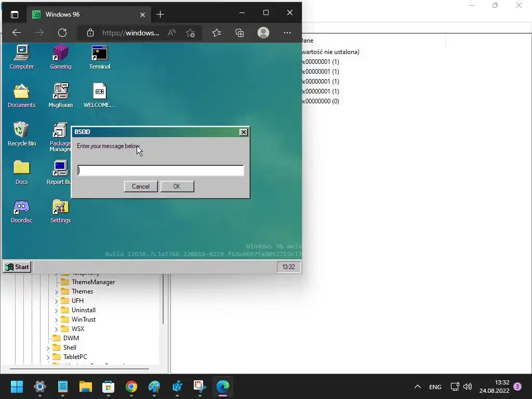Expand the WinTrust registry key
Viewport: 532px width, 399px height.
click(56, 320)
